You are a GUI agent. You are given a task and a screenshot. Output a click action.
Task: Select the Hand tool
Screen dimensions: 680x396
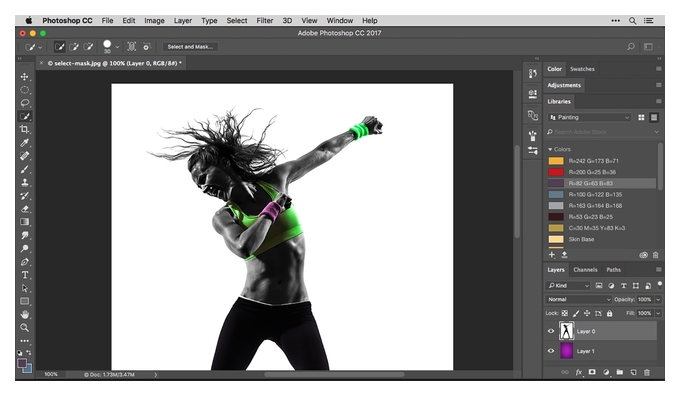(25, 314)
